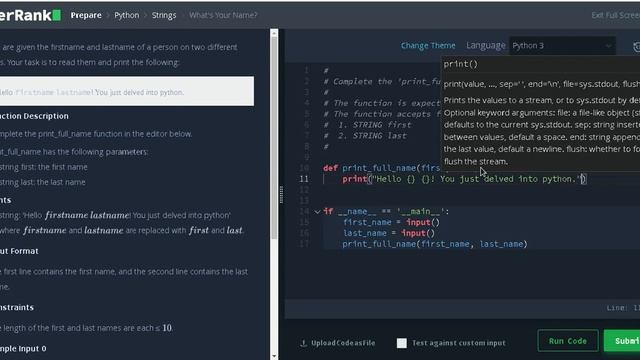This screenshot has height=360, width=640.
Task: Click the Constraints heading
Action: click(x=17, y=307)
